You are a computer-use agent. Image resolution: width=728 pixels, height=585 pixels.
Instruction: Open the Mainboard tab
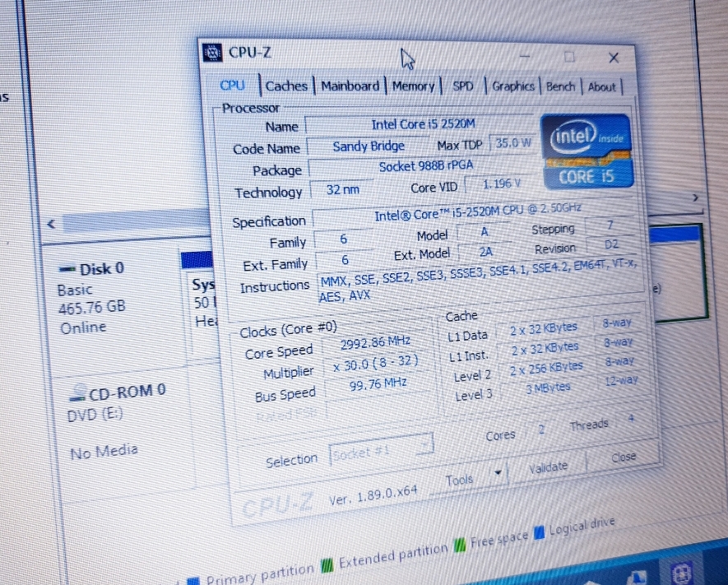350,86
